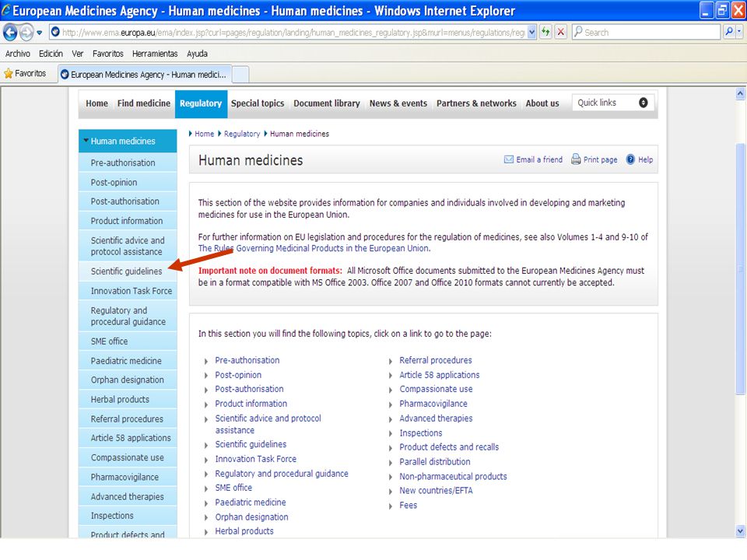This screenshot has height=560, width=747.
Task: Click the vertical scrollbar up arrow
Action: click(x=740, y=93)
